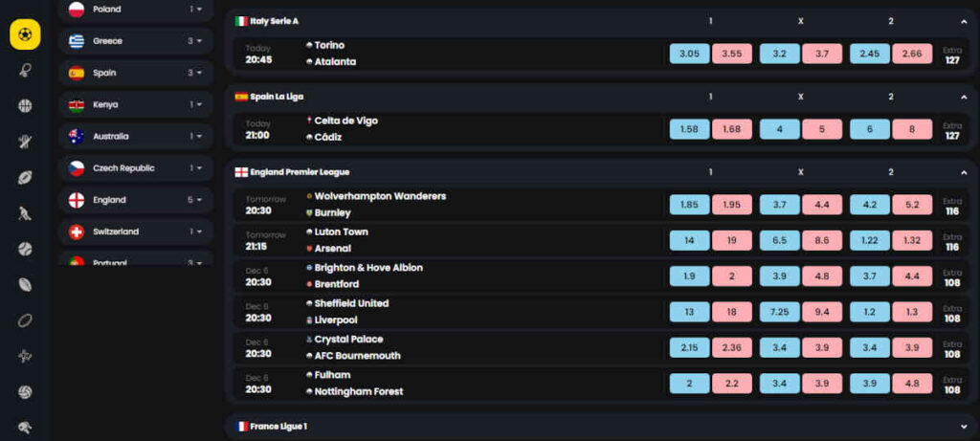This screenshot has height=441, width=980.
Task: Open Extra 116 markets for Luton Town match
Action: 952,242
